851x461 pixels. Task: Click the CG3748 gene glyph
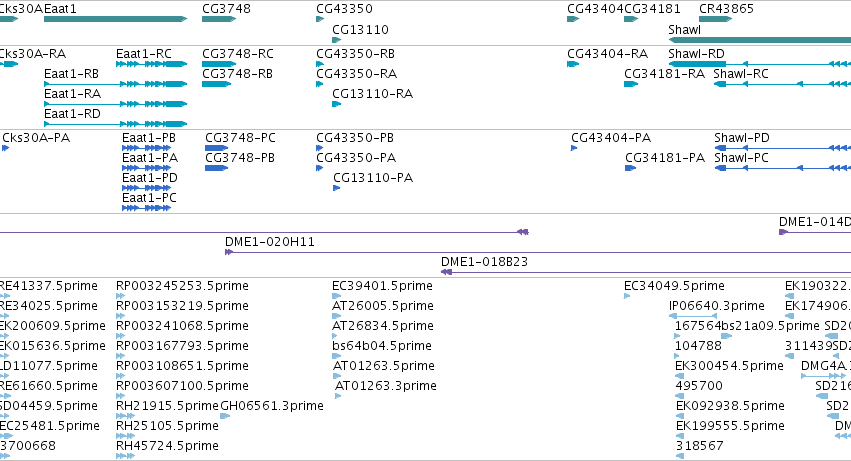[219, 19]
